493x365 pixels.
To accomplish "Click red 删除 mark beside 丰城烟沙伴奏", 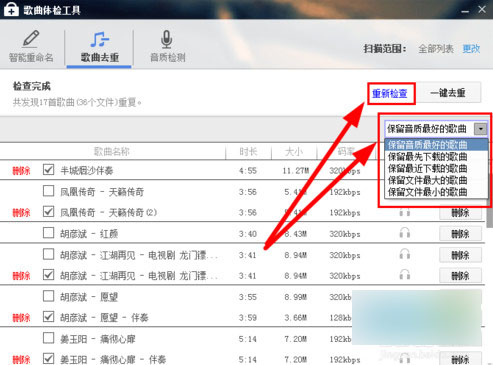I will pyautogui.click(x=21, y=171).
